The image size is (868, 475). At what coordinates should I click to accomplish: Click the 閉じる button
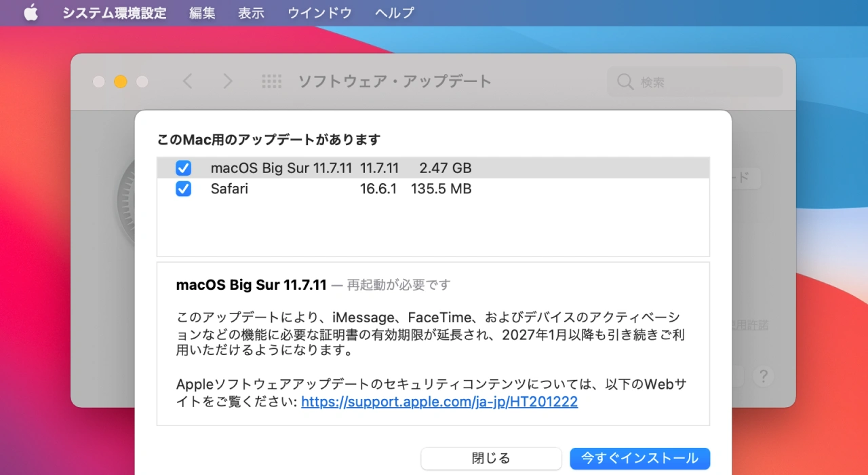point(491,458)
